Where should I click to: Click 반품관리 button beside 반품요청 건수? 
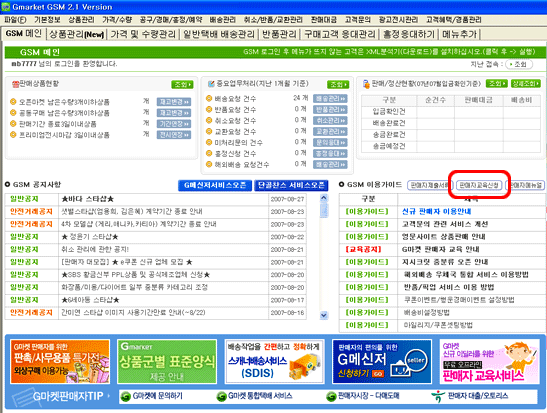pyautogui.click(x=330, y=110)
